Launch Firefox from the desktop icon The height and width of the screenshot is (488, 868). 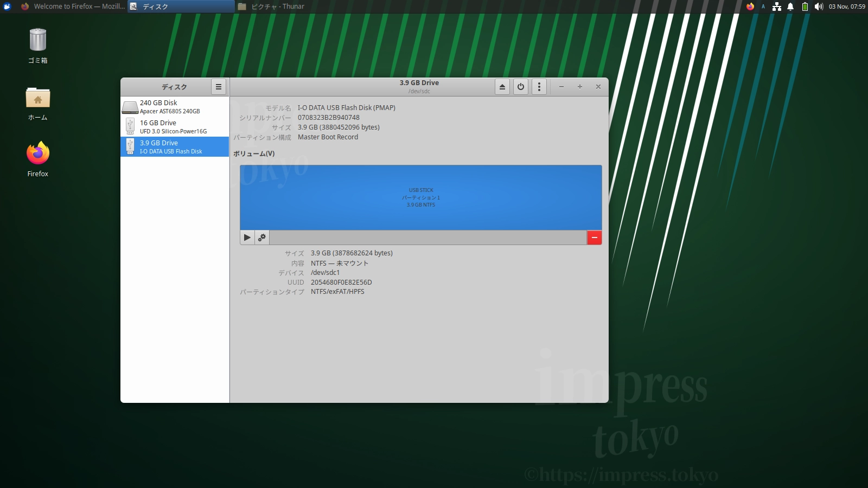coord(38,159)
